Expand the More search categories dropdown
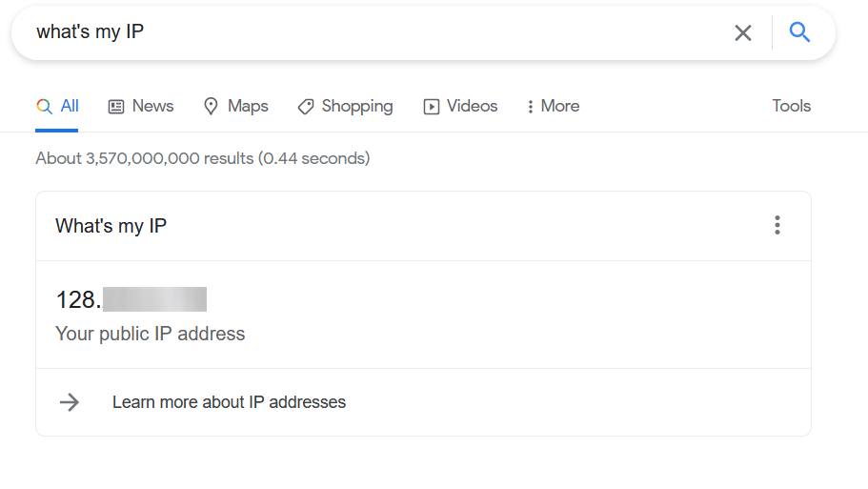 tap(553, 106)
